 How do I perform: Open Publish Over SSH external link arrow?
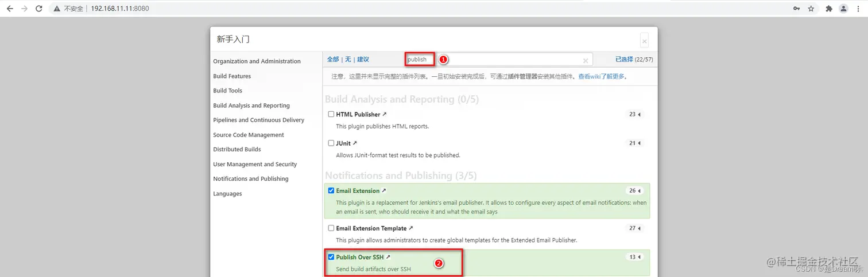(x=388, y=257)
